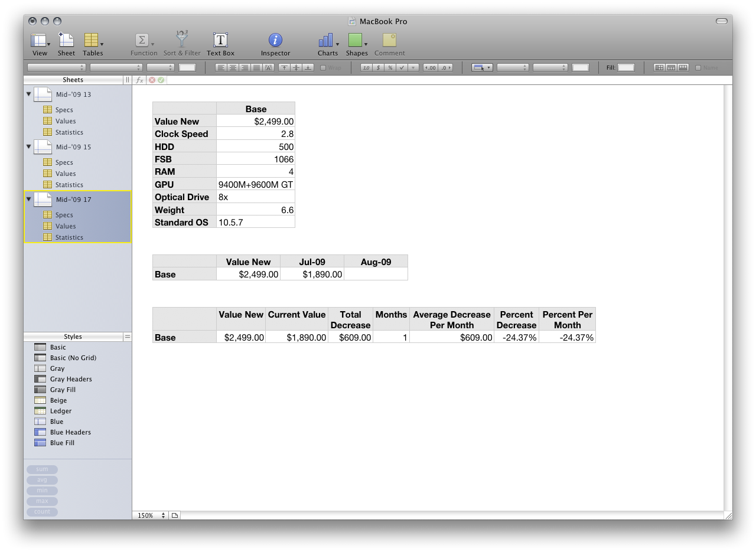Open the font family popup
Viewport: 756px width, 552px height.
tap(57, 68)
